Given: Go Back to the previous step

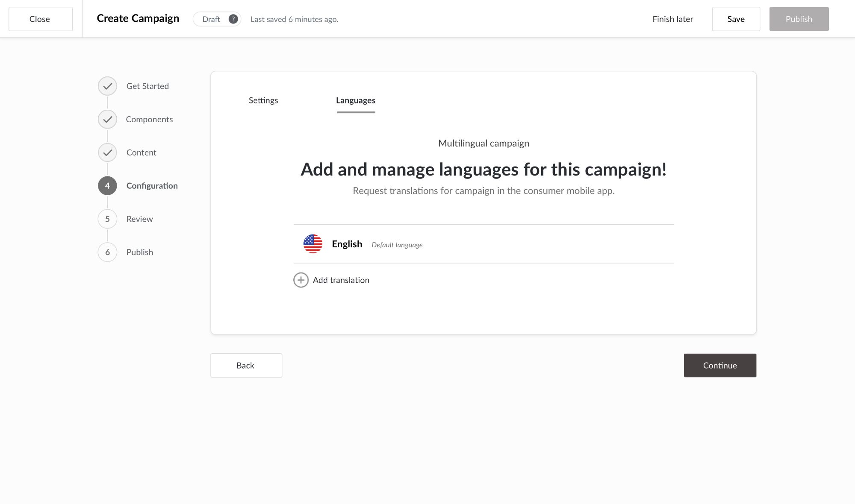Looking at the screenshot, I should pyautogui.click(x=246, y=365).
